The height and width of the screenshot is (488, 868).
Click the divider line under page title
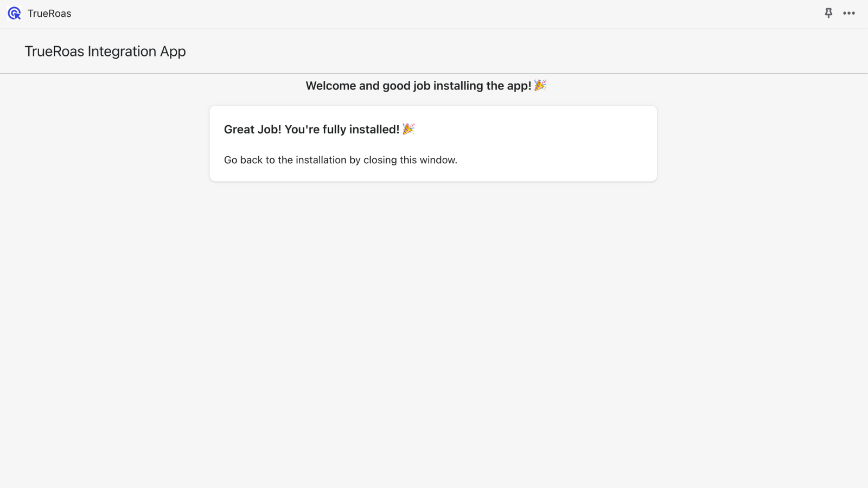tap(434, 73)
